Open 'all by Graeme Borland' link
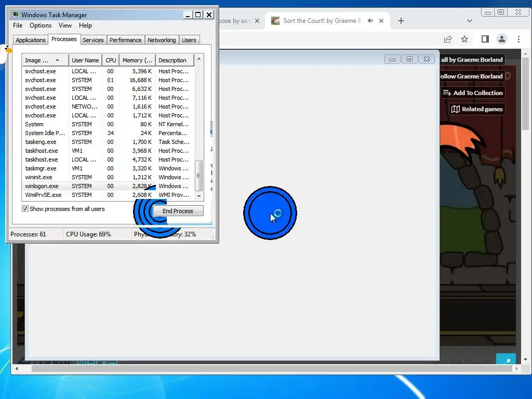Viewport: 532px width, 399px height. (472, 60)
